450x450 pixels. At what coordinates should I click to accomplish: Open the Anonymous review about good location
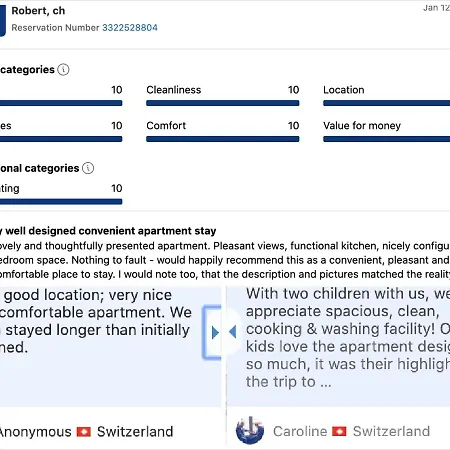coord(97,321)
